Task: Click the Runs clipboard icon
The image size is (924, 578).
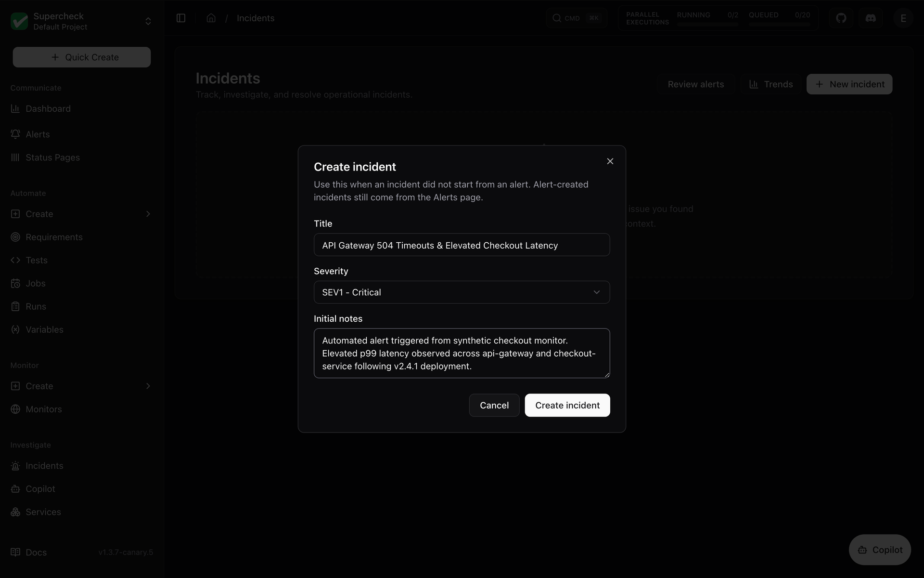Action: [15, 306]
